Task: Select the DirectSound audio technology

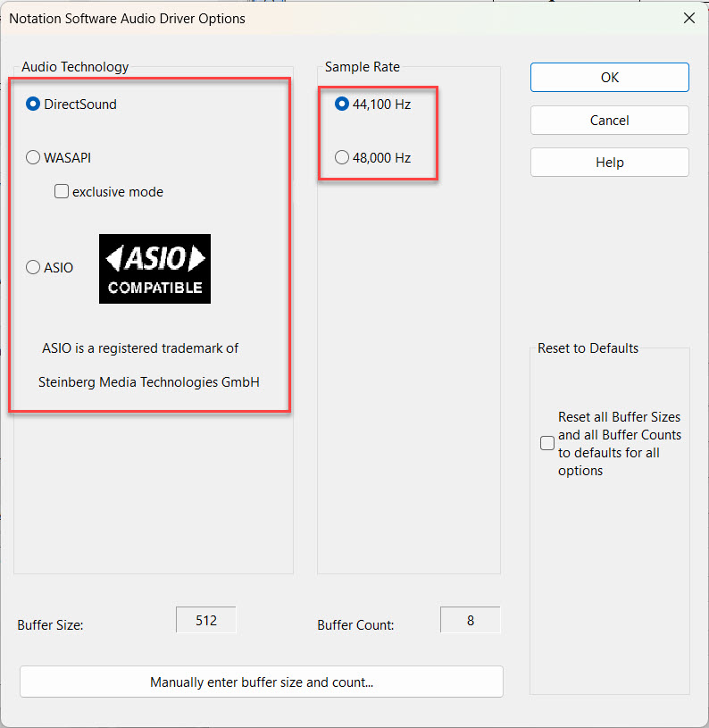Action: pyautogui.click(x=33, y=105)
